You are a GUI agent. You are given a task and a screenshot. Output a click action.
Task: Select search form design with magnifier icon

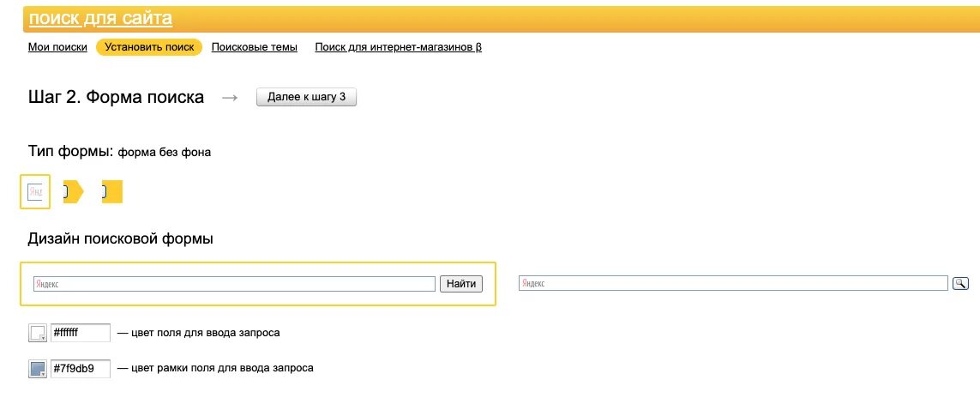tap(743, 284)
